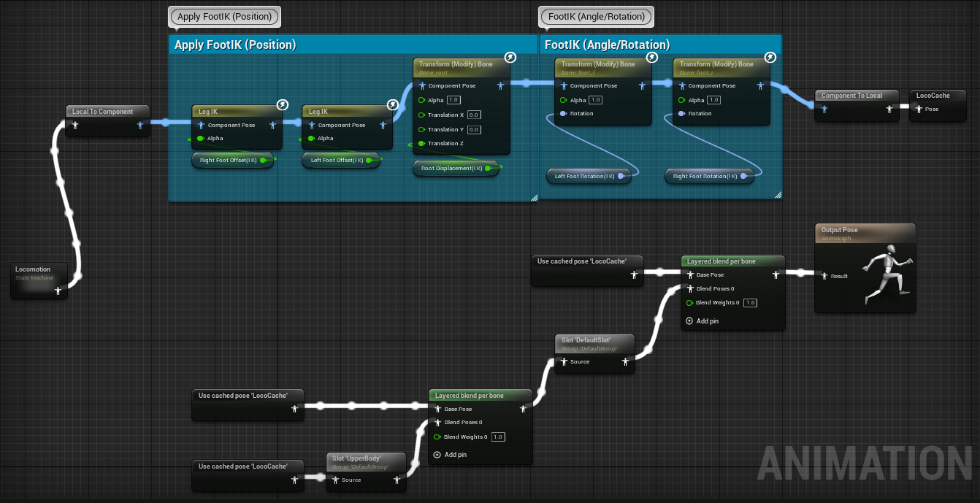980x503 pixels.
Task: Click the Alpha value field on the foot_r Transform Bone node
Action: [x=713, y=100]
